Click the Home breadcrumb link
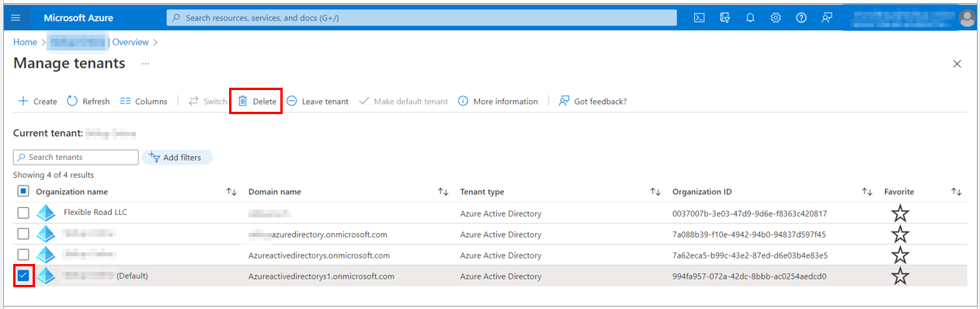This screenshot has width=980, height=309. pyautogui.click(x=25, y=42)
